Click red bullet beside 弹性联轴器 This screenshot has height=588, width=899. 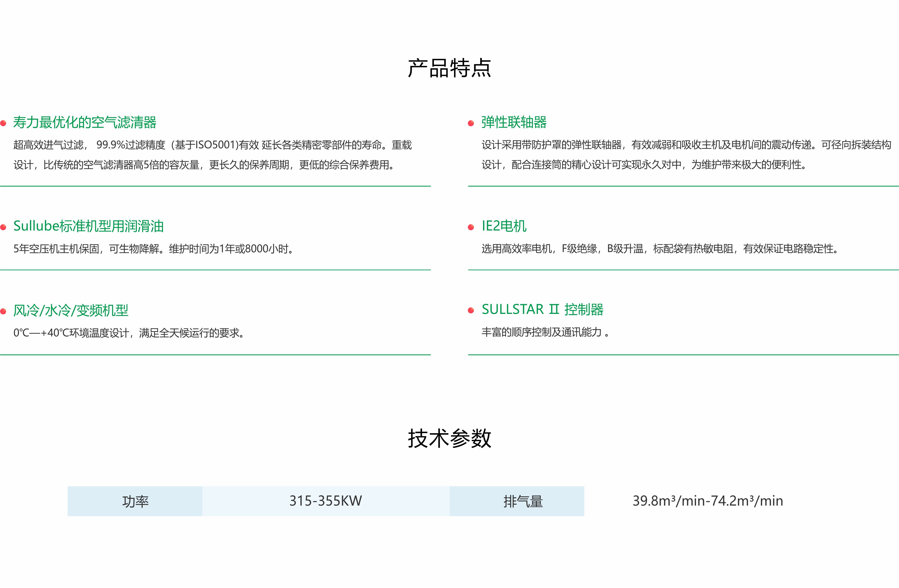[x=471, y=123]
